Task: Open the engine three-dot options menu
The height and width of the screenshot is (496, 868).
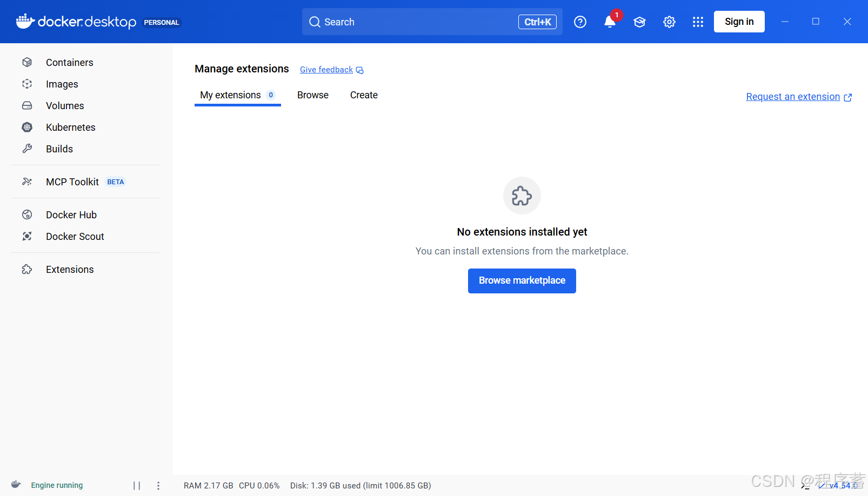Action: pos(158,486)
